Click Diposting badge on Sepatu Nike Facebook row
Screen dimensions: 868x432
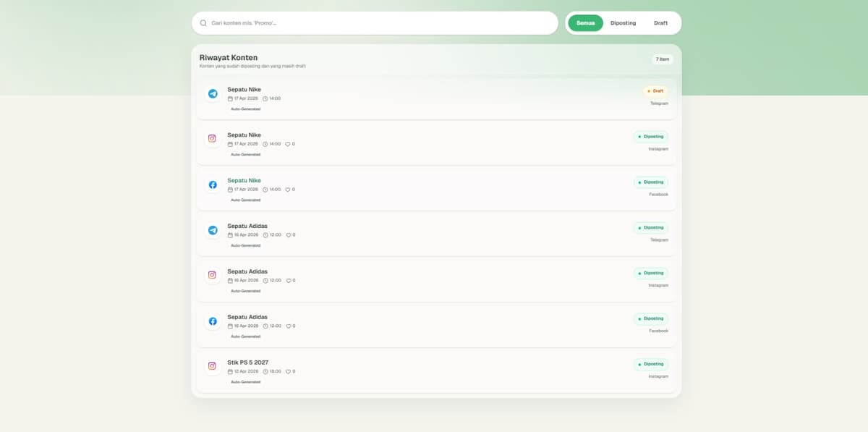click(651, 182)
